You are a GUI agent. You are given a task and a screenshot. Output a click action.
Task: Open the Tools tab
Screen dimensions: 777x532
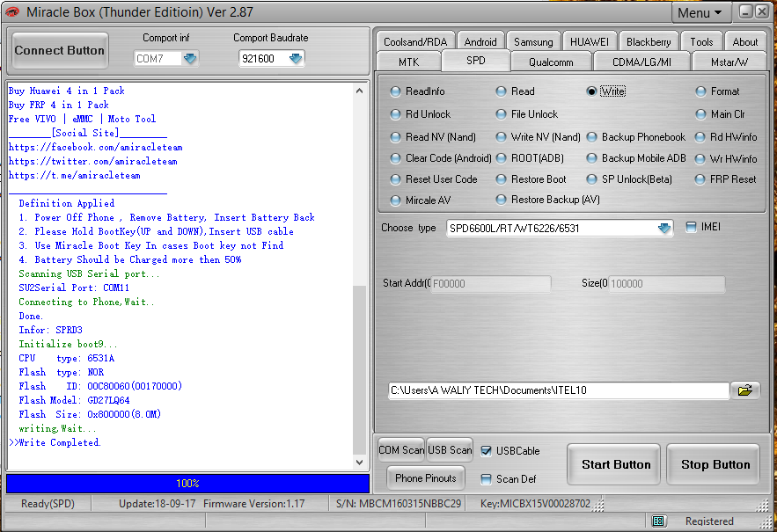(701, 41)
